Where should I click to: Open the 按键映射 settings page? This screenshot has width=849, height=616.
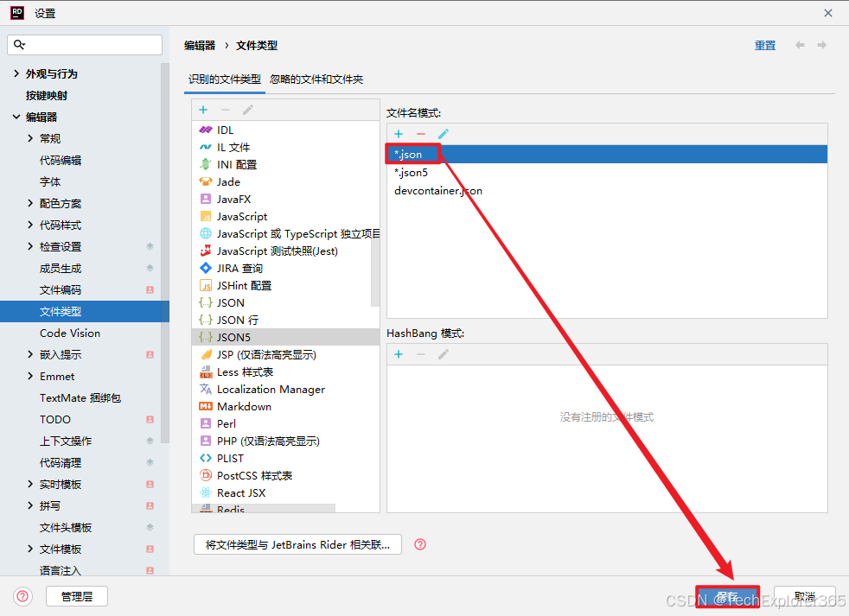(47, 96)
